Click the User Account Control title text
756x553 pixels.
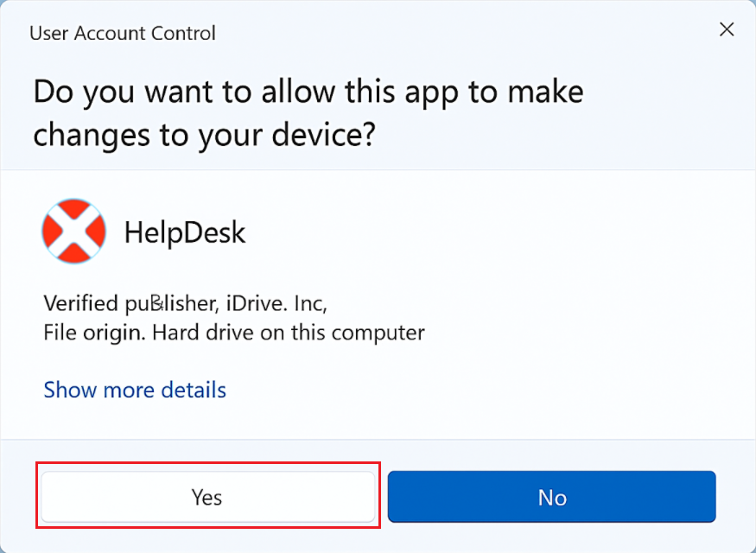123,34
